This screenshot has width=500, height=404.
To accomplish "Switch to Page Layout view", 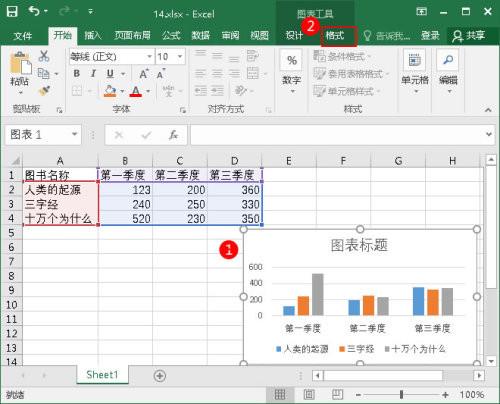I will coord(309,395).
